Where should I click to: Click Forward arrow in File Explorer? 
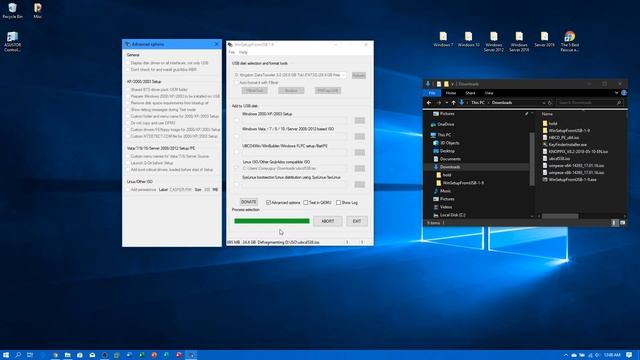click(439, 102)
